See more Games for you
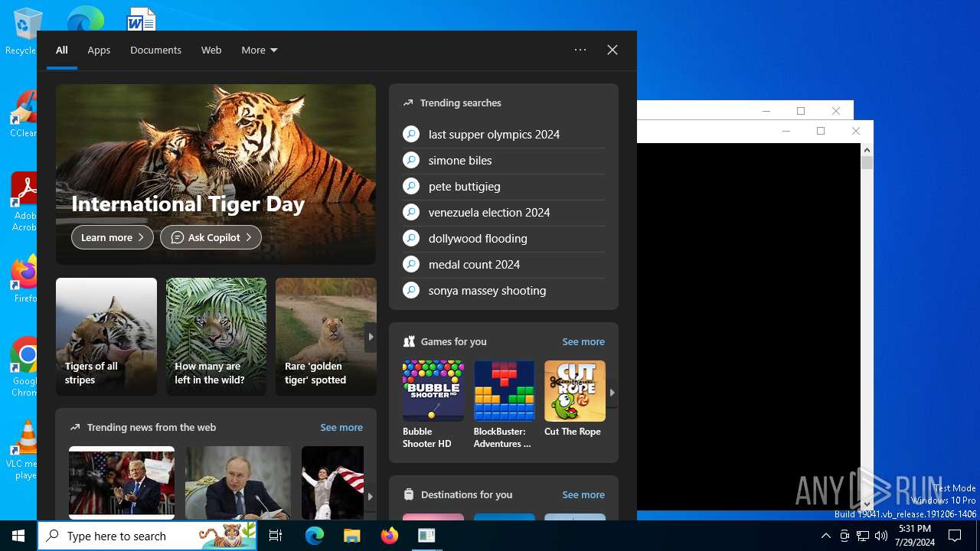980x551 pixels. (583, 341)
